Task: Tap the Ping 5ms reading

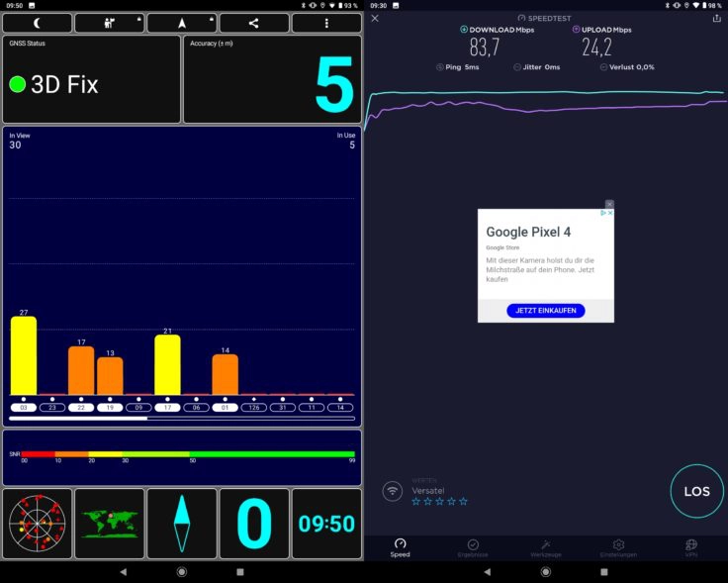Action: click(458, 67)
